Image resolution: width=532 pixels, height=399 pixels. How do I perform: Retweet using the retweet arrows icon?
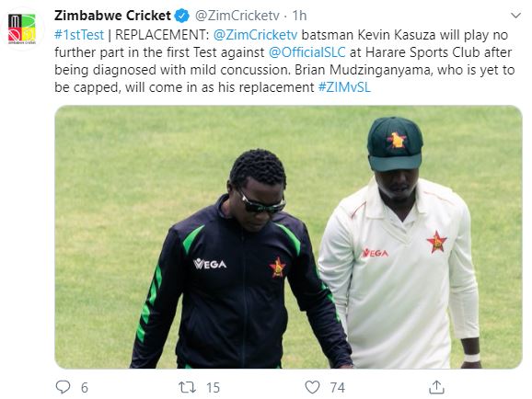[x=187, y=387]
